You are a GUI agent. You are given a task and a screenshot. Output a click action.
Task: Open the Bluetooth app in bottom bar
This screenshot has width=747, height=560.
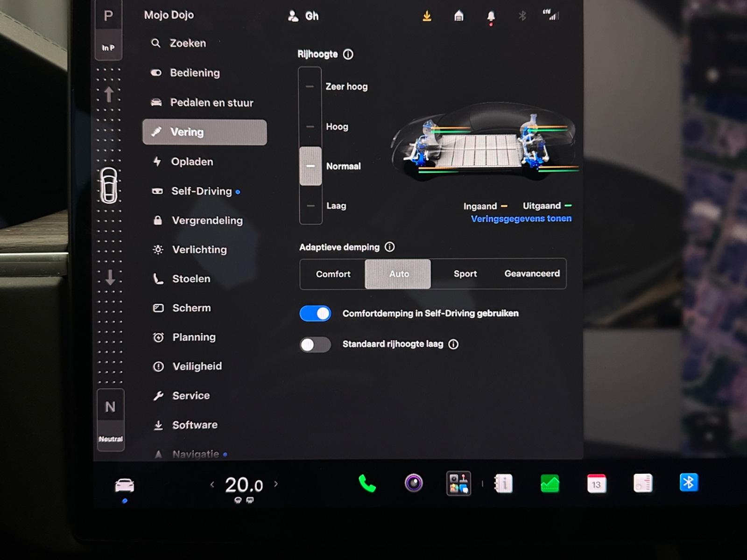pos(689,483)
